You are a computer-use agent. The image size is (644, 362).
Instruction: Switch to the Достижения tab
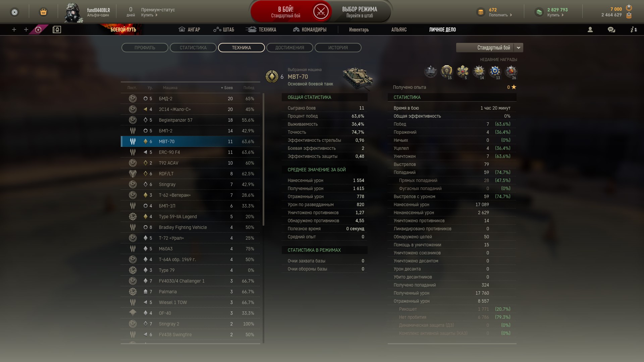[290, 48]
